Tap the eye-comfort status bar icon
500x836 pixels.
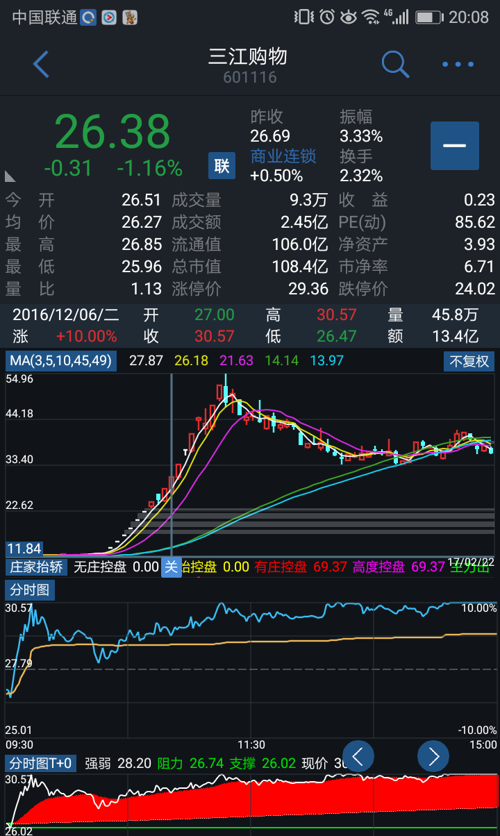coord(349,17)
